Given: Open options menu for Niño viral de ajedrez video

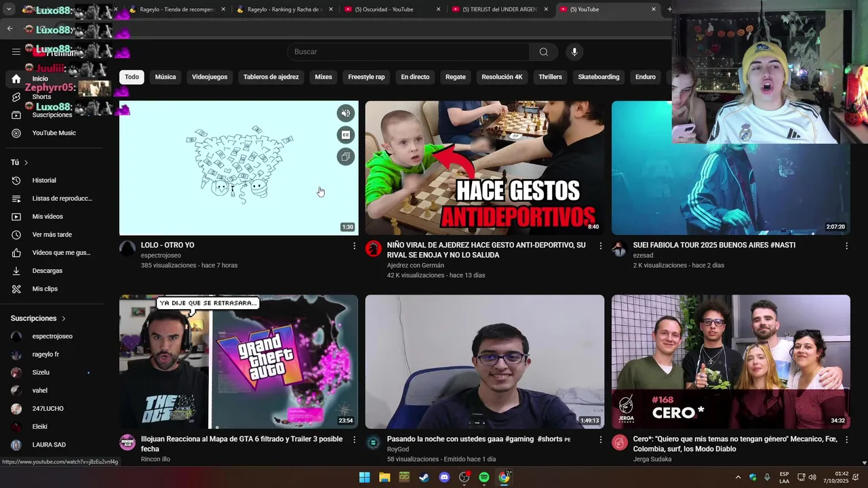Looking at the screenshot, I should coord(600,246).
